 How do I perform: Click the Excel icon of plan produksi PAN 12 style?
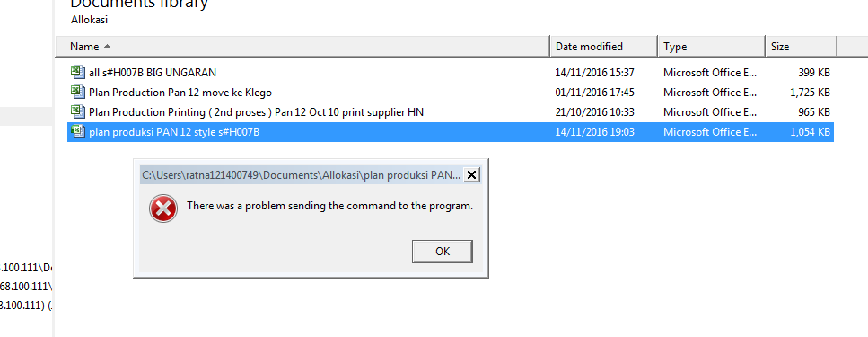point(78,132)
